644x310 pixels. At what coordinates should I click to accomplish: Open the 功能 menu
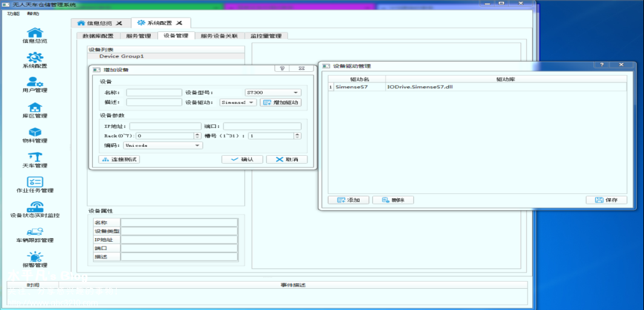coord(13,13)
